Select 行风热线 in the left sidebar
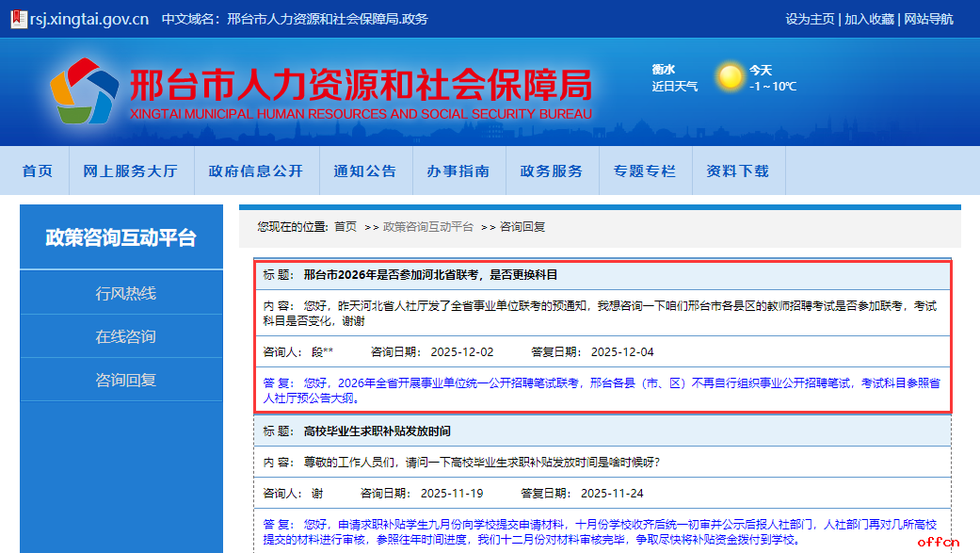The image size is (980, 553). click(x=125, y=293)
